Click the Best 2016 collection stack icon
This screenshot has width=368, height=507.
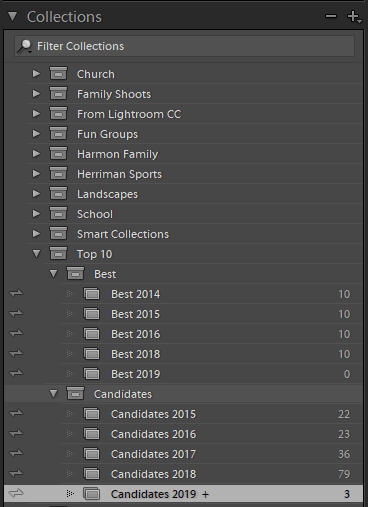[x=92, y=334]
